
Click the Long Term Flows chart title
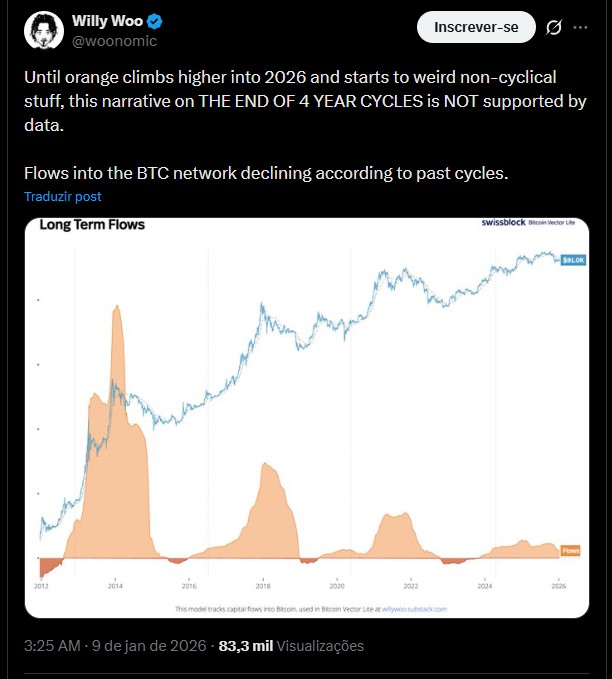pyautogui.click(x=92, y=226)
